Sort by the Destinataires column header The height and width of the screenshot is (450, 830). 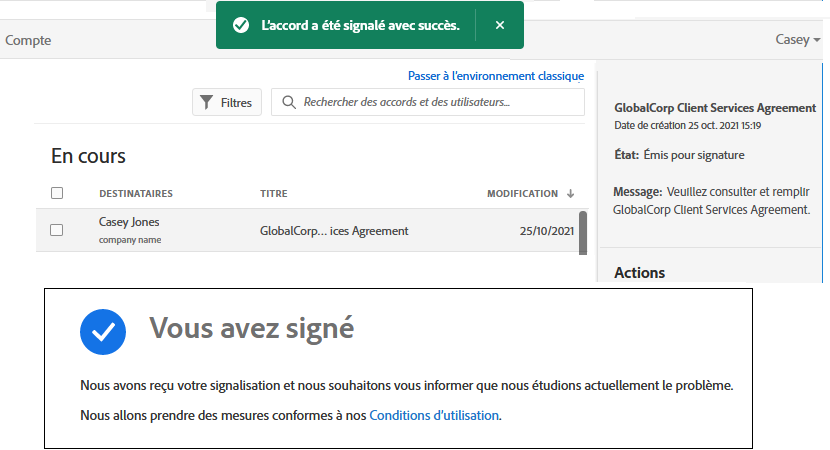click(136, 193)
